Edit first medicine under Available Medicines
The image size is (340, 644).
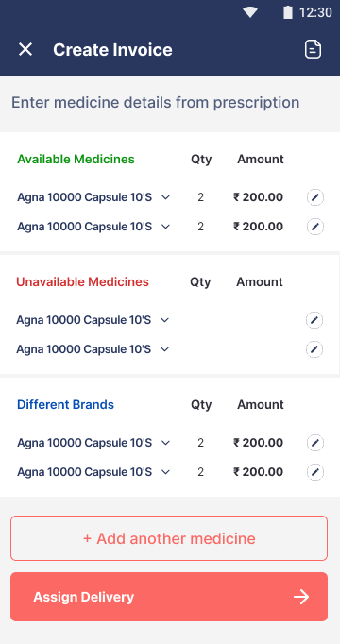click(315, 197)
